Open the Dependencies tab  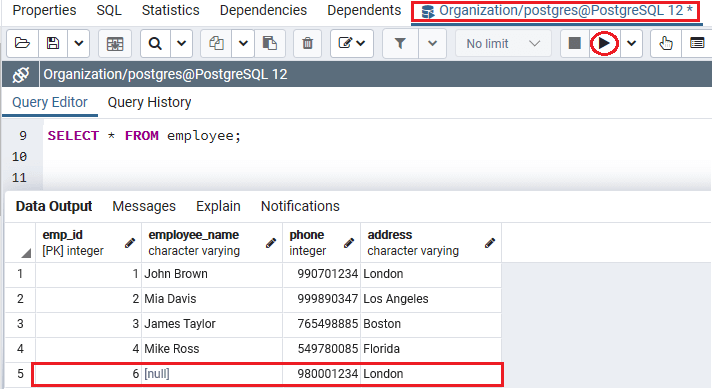263,10
